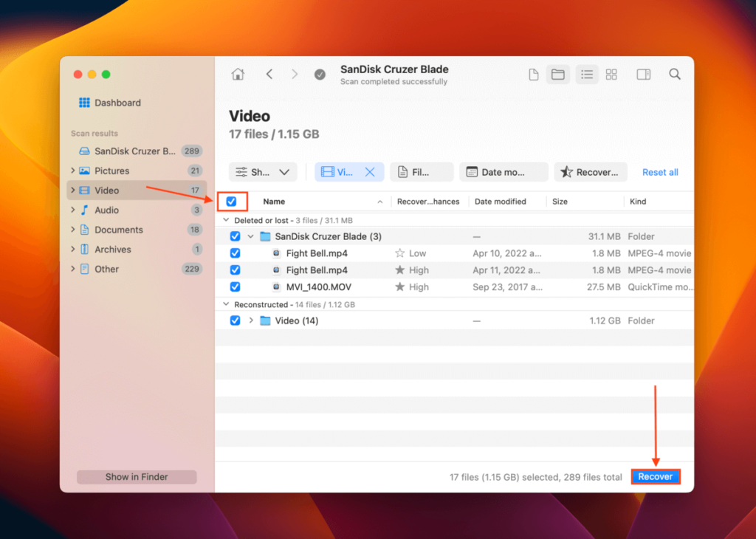Sort by Name column header
The image size is (756, 539).
[274, 202]
